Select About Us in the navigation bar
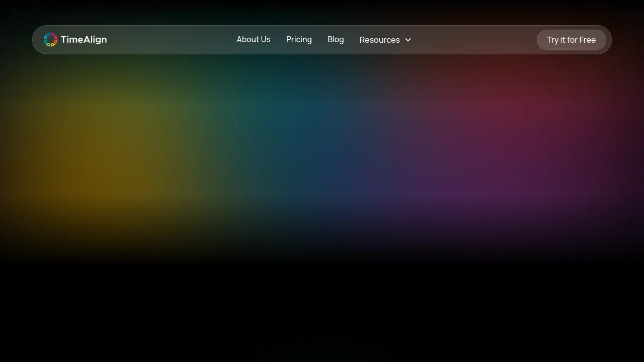 click(x=254, y=40)
